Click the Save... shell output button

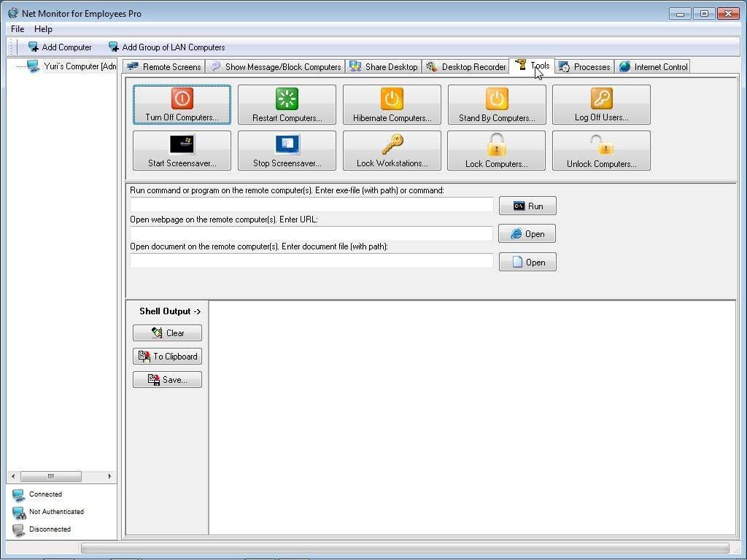[167, 379]
